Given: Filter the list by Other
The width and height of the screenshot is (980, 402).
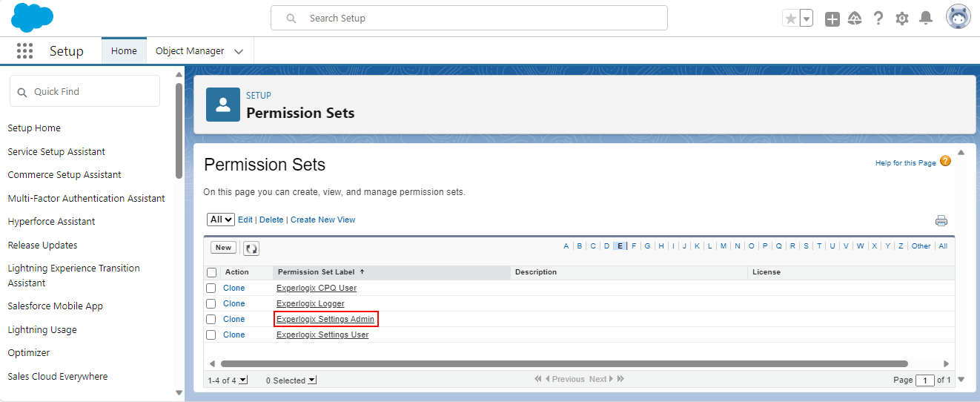Looking at the screenshot, I should (921, 246).
